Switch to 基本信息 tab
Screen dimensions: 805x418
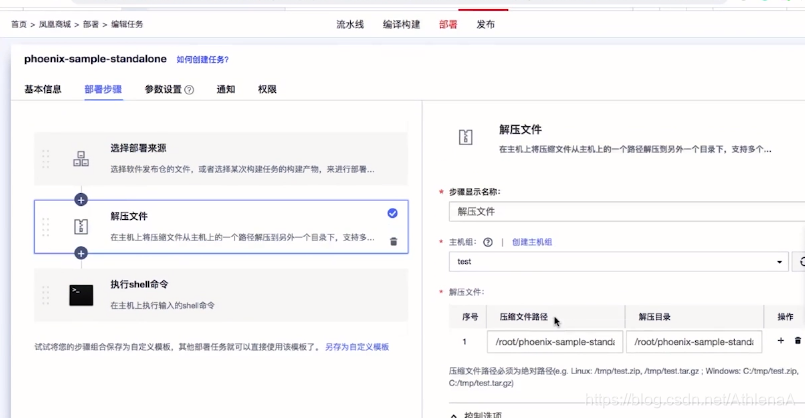(43, 89)
